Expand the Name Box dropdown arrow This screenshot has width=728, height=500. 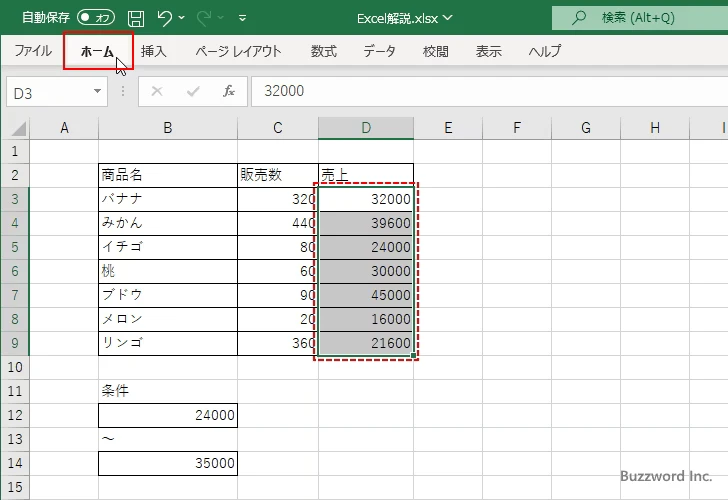coord(98,91)
